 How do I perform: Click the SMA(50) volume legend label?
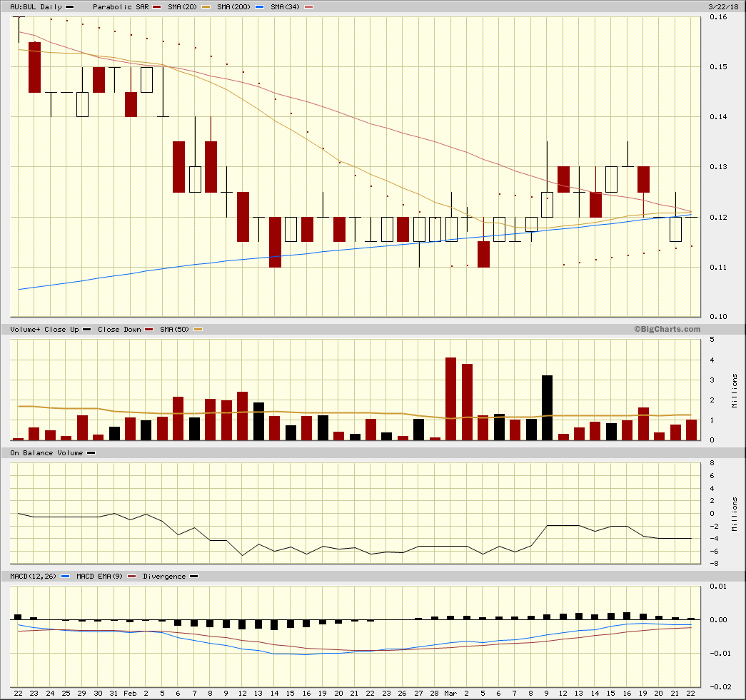click(175, 330)
